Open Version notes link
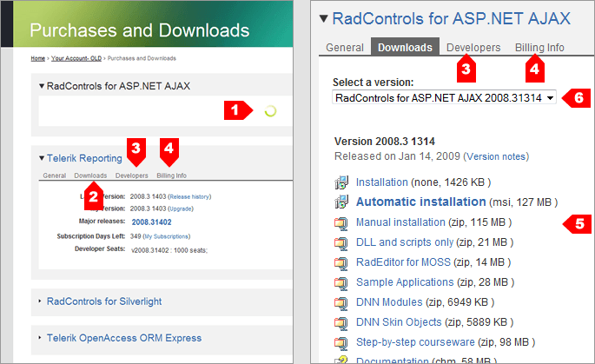This screenshot has height=364, width=595. pos(496,156)
